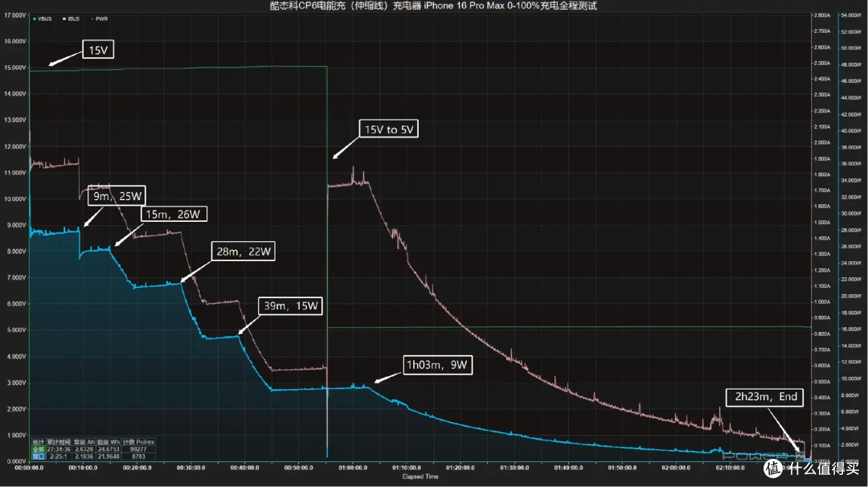Click the 30.000W power axis label
The width and height of the screenshot is (868, 487).
[851, 214]
